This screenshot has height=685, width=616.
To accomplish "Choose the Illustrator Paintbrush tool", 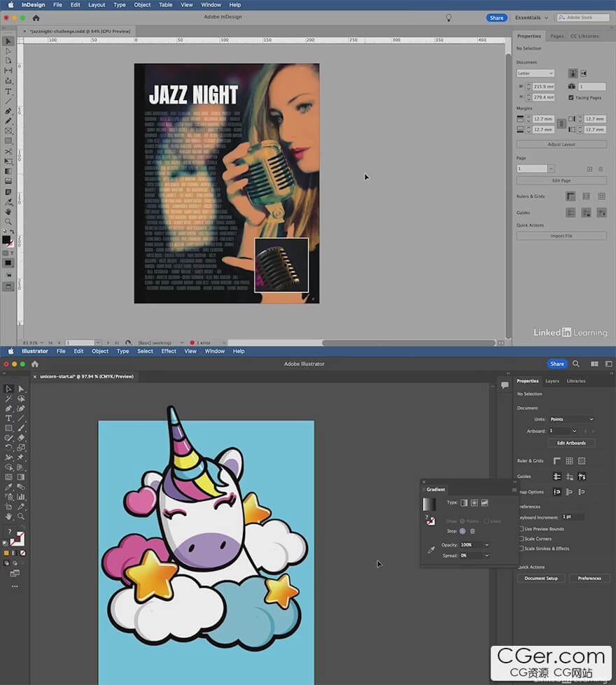I will click(21, 428).
